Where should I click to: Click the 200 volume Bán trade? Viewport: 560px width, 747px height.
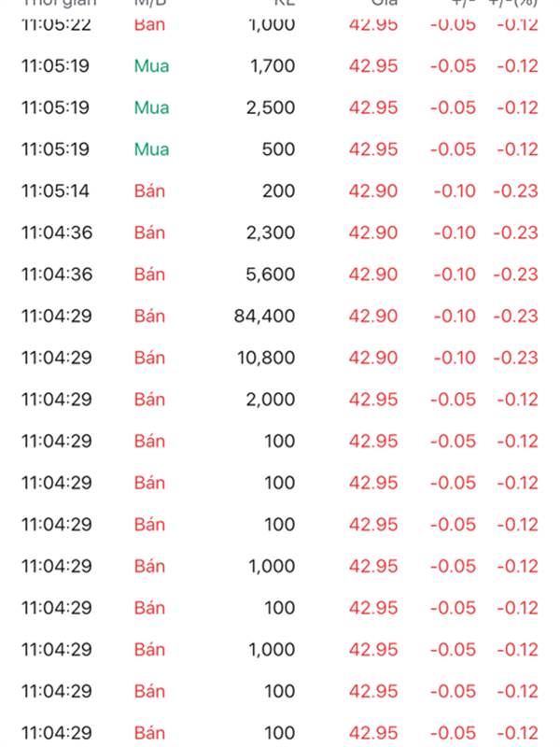(x=278, y=190)
